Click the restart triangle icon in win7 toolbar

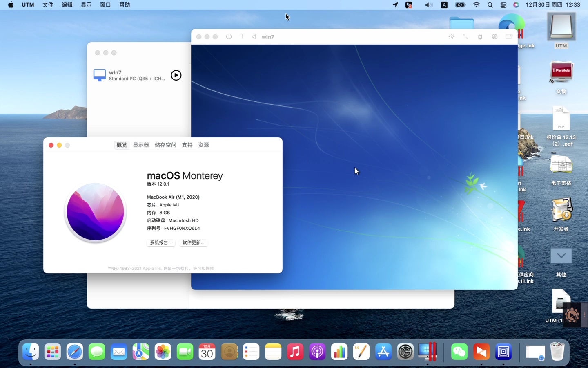(x=254, y=37)
